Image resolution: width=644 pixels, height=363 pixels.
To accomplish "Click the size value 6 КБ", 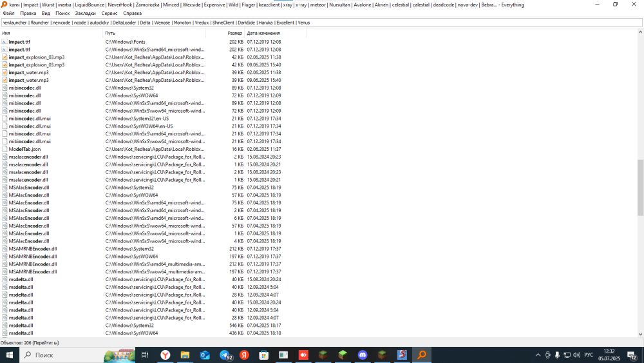I will [x=239, y=219].
